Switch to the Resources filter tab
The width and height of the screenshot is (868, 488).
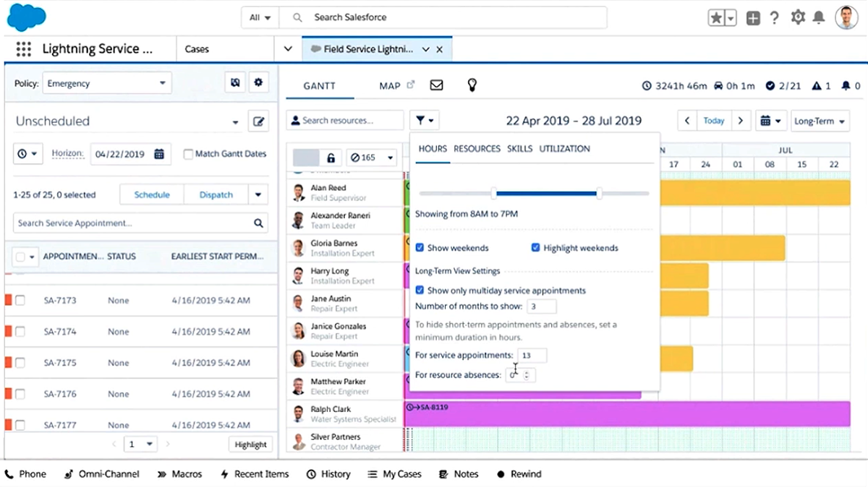pyautogui.click(x=477, y=149)
